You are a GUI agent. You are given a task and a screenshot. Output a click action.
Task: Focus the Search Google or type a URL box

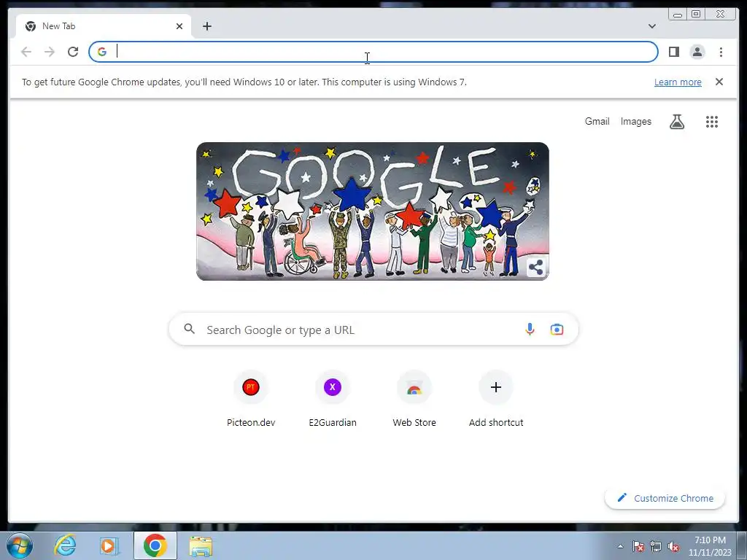coord(373,330)
